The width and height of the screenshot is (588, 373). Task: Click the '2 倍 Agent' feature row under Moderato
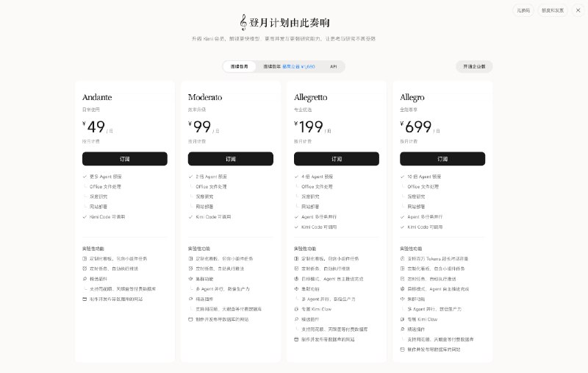(208, 177)
